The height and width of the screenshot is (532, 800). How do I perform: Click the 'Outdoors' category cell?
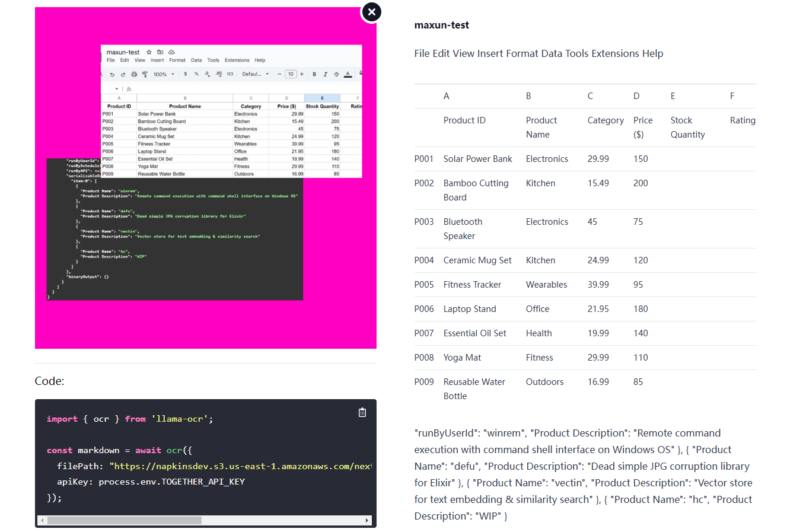click(x=545, y=382)
